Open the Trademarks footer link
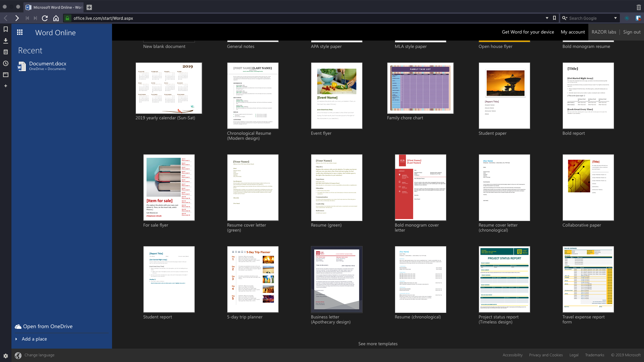Screen dimensions: 644x362 pos(595,355)
